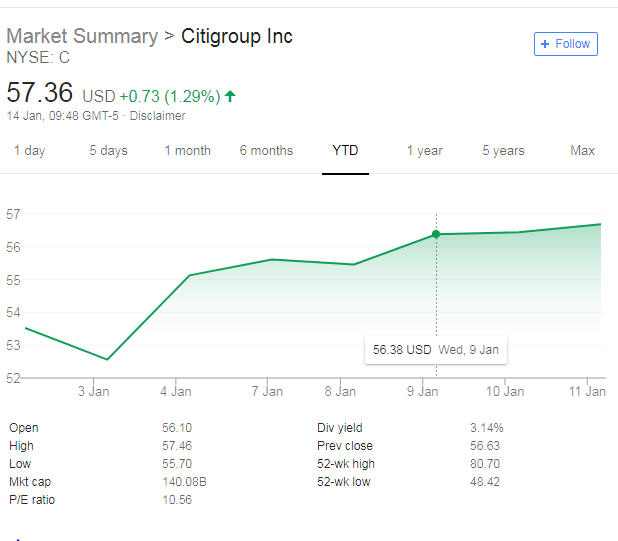618x541 pixels.
Task: Open the Disclaimer link
Action: 158,116
